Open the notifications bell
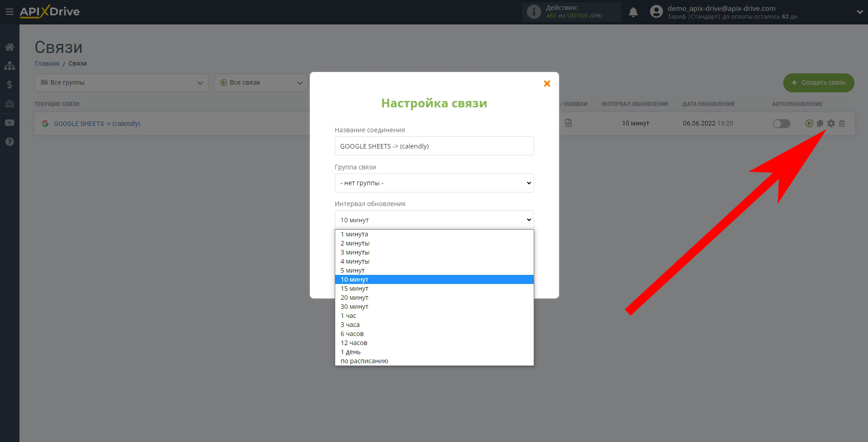Screen dimensions: 868x442 (633, 12)
